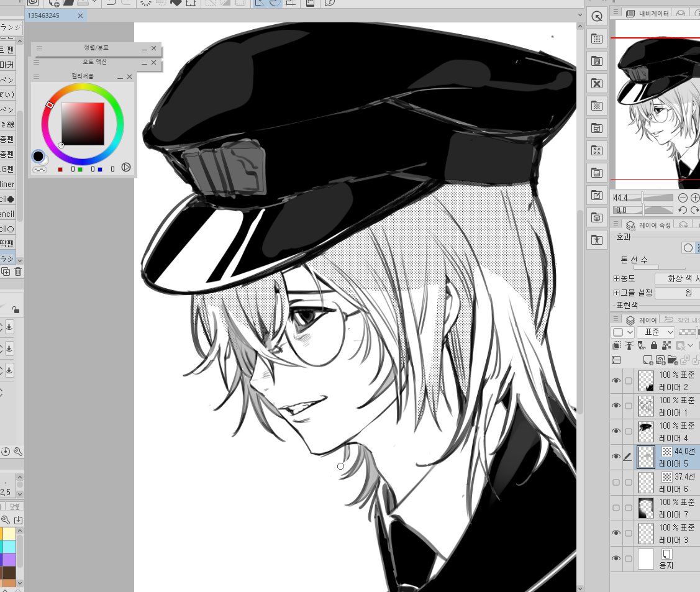Select the 내비게이터 tab
This screenshot has width=700, height=592.
click(x=648, y=14)
